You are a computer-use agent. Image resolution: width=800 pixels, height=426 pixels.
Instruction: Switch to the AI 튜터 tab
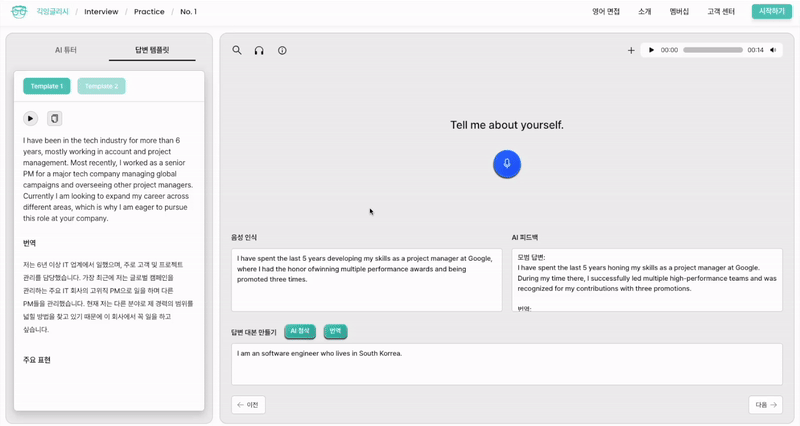point(66,50)
